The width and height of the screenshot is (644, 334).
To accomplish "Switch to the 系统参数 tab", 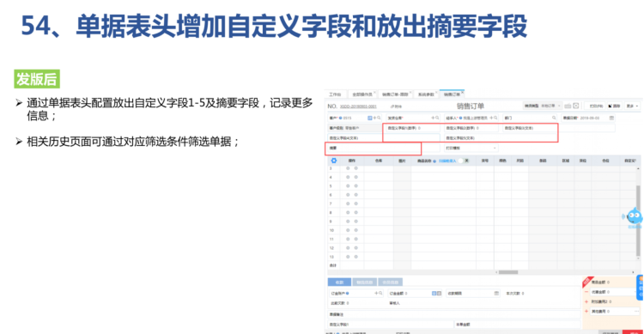I will 426,94.
